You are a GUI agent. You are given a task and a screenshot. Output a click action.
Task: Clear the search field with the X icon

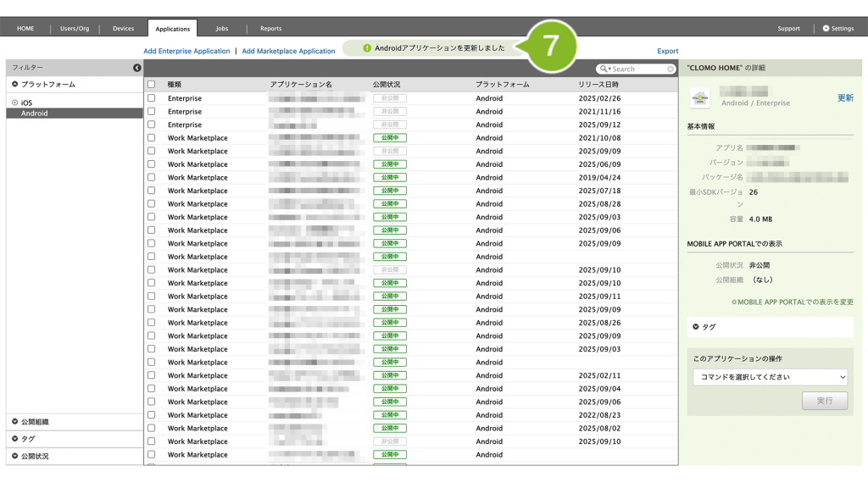click(x=670, y=69)
